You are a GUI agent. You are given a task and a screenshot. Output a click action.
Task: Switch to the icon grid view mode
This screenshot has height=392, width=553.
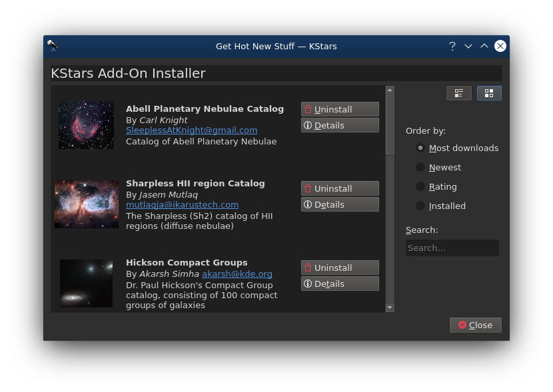tap(489, 93)
